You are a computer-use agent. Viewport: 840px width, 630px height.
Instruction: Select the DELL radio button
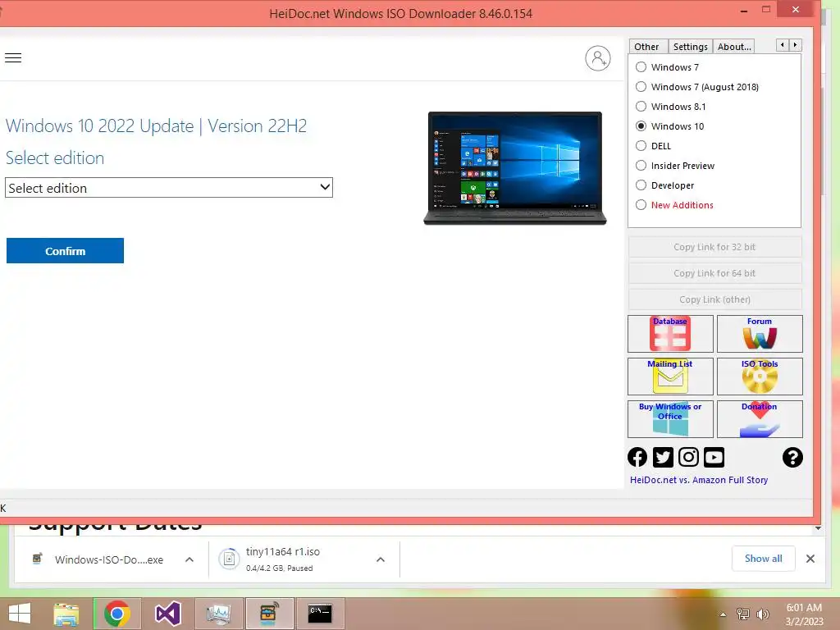641,146
